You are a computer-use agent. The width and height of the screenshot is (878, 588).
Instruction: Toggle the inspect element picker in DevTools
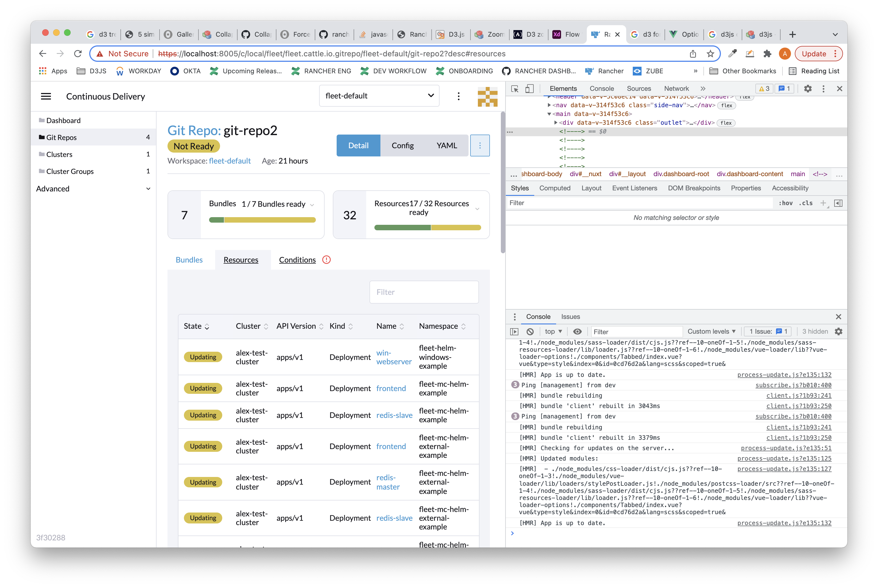(515, 89)
